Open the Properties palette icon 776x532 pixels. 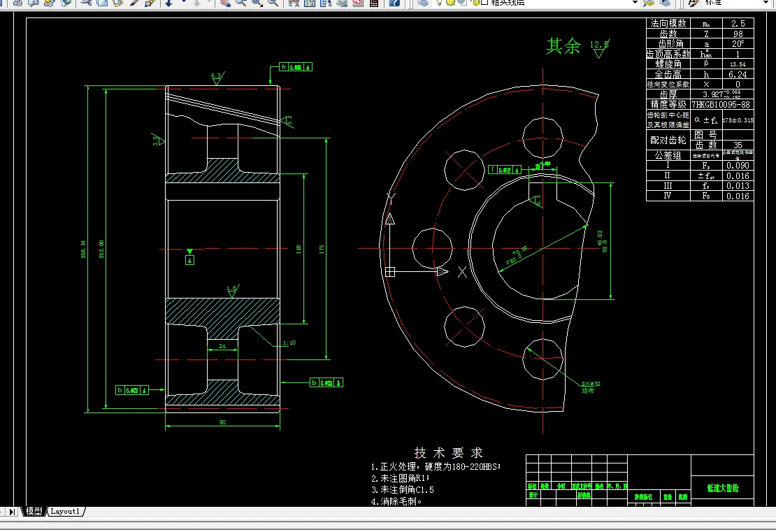click(294, 3)
